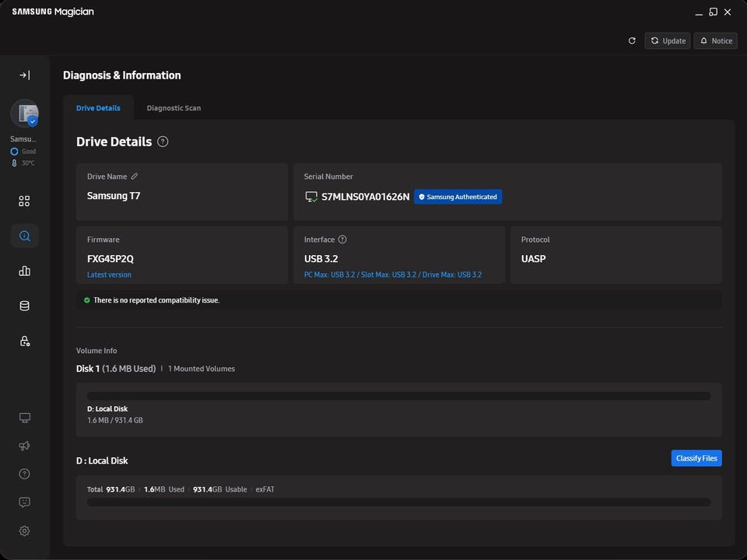Open the Data Management database icon

click(x=24, y=306)
